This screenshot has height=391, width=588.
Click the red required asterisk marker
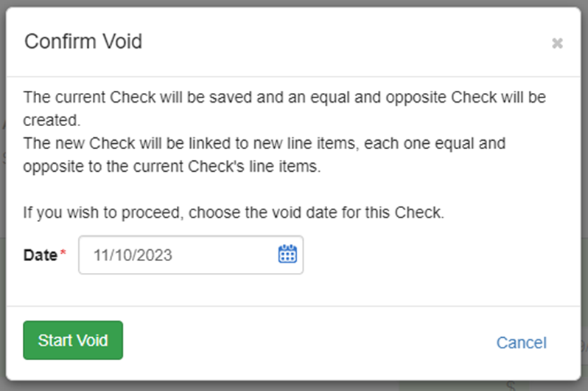(63, 252)
